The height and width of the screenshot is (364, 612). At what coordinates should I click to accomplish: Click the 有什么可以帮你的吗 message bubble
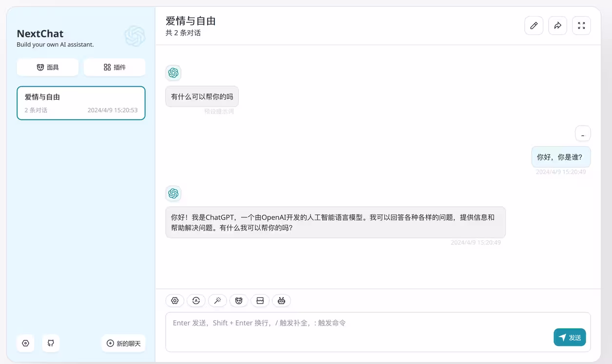[x=202, y=96]
